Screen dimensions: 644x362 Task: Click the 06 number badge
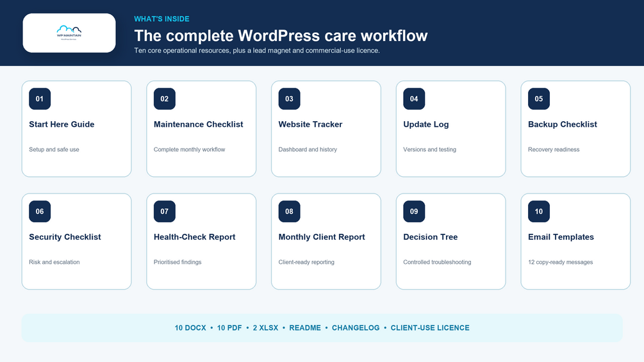[x=40, y=211]
